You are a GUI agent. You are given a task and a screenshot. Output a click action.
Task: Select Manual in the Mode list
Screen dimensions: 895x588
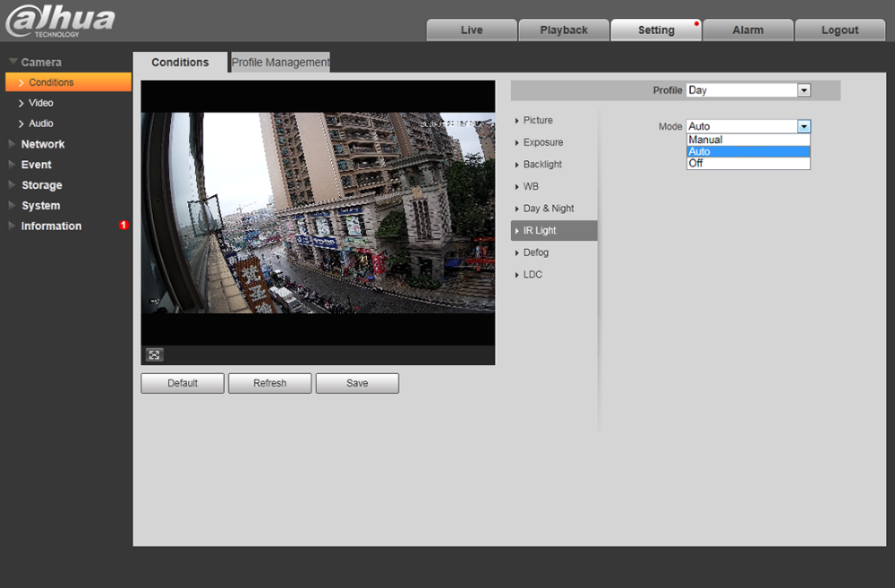[x=747, y=140]
